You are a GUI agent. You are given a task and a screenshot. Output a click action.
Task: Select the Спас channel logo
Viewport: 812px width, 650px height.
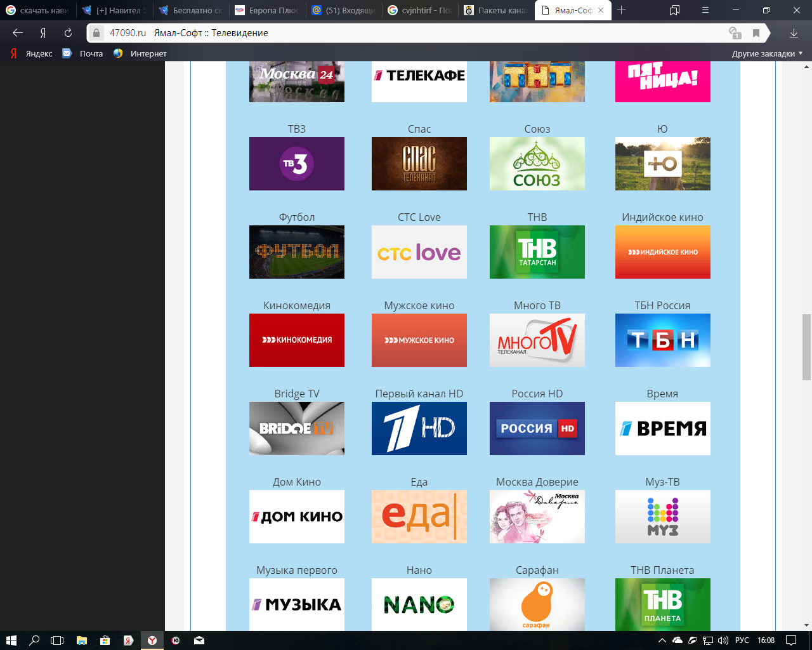coord(419,164)
